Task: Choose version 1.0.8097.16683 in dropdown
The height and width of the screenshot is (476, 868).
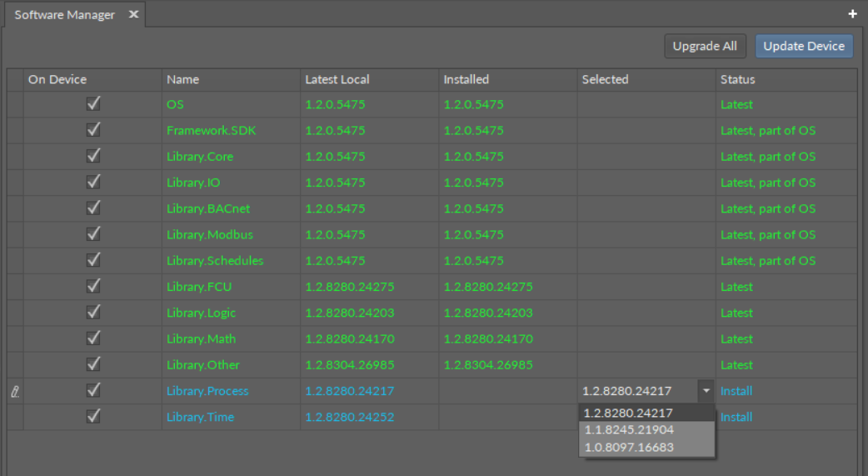Action: coord(629,448)
